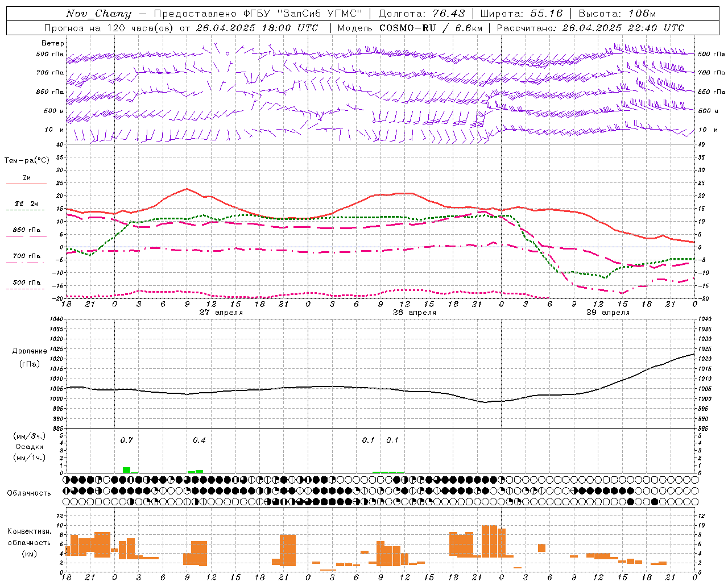Screen dimensions: 728x582
Task: Click the "Долгота: 76.43" header value
Action: point(421,14)
